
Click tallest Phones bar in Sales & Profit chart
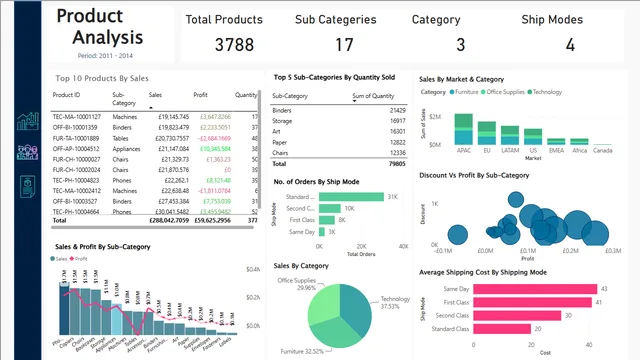64,309
